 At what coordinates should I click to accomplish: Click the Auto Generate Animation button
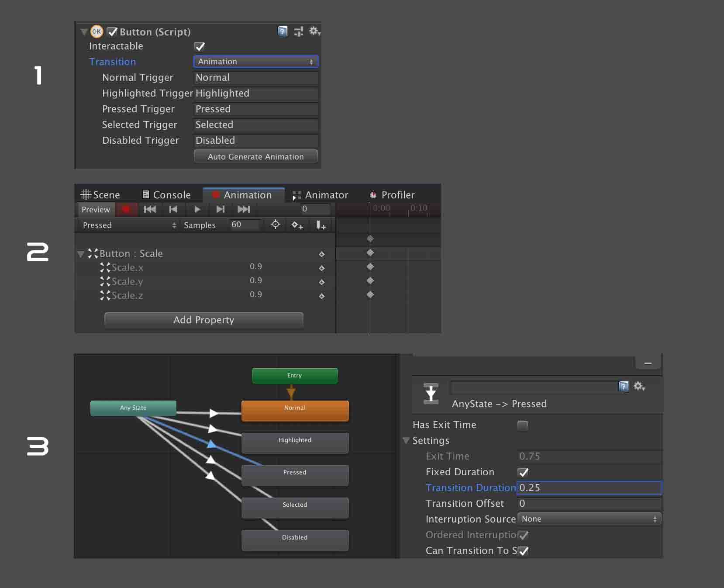pos(255,156)
